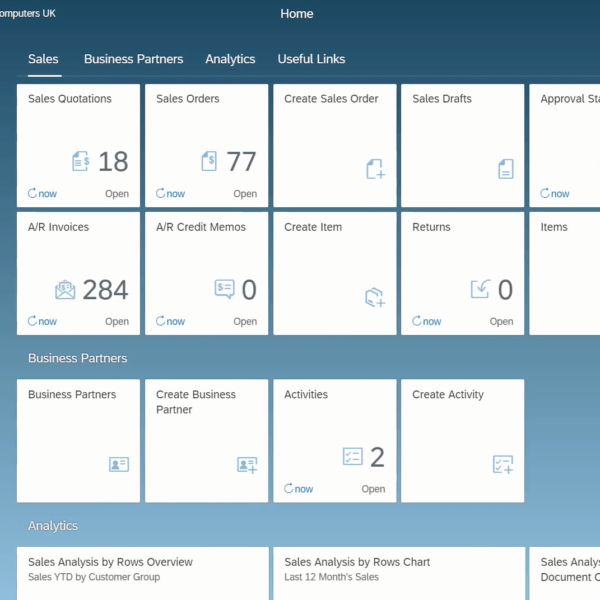This screenshot has width=600, height=600.
Task: Open the Analytics tab
Action: (x=230, y=59)
